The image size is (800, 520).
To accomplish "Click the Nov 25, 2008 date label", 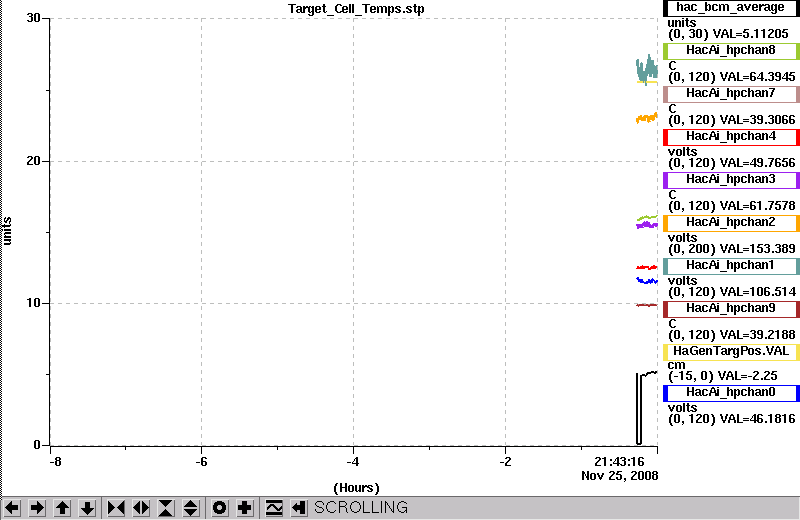I will pyautogui.click(x=619, y=476).
